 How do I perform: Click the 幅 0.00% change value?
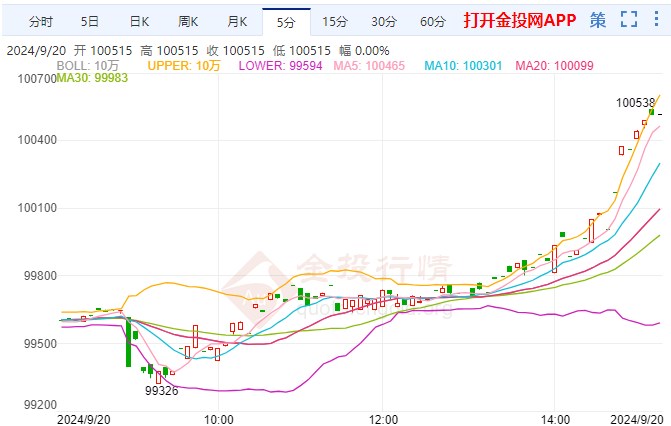(364, 51)
